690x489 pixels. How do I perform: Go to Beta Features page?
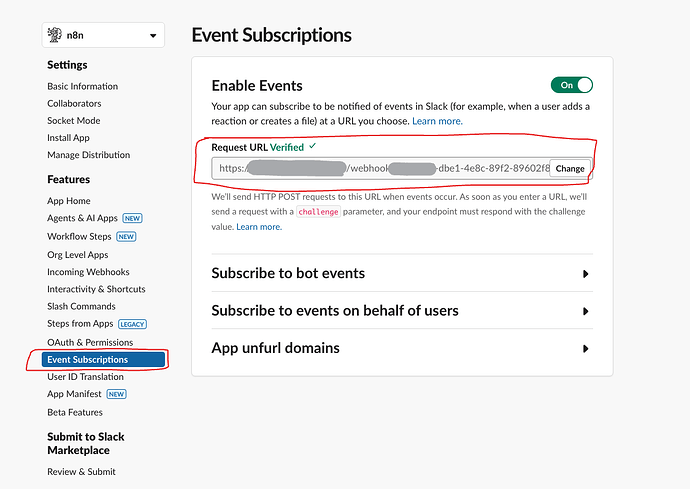click(x=75, y=412)
